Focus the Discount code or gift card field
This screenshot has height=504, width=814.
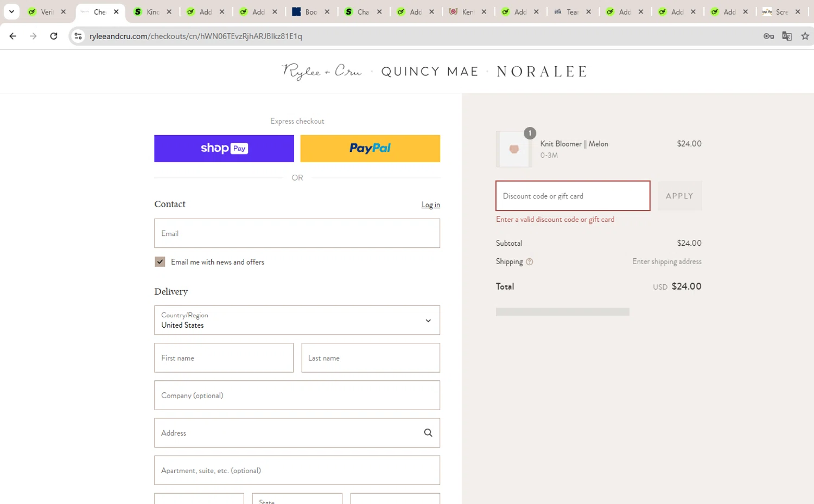[573, 196]
